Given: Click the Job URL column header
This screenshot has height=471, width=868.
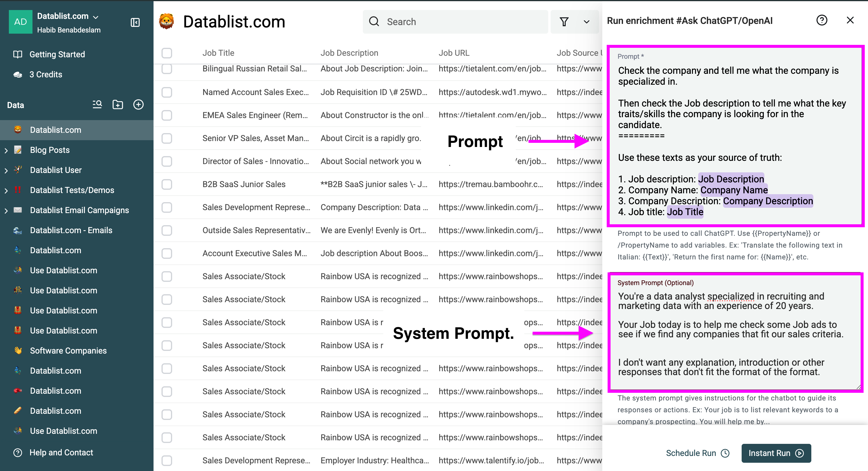Looking at the screenshot, I should (454, 53).
